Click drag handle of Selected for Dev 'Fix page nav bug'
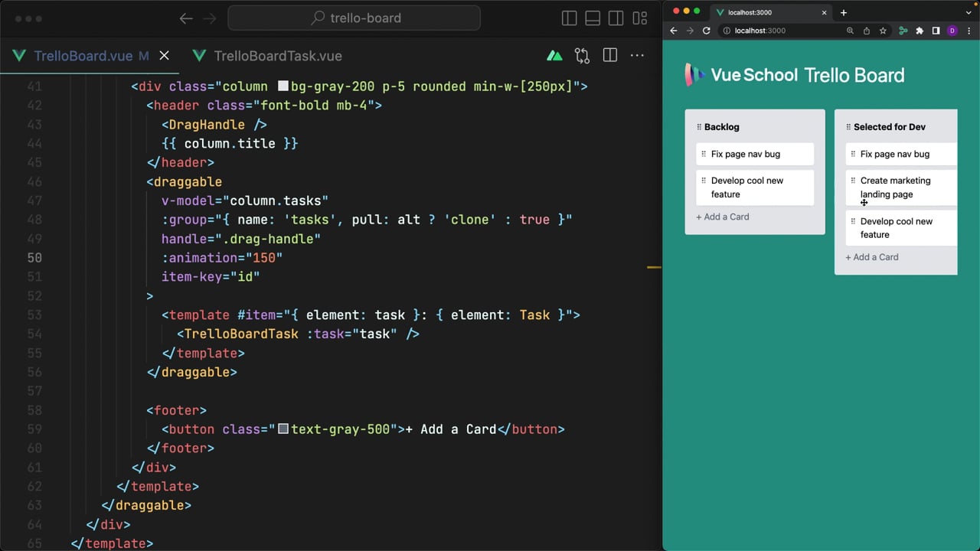 [853, 154]
